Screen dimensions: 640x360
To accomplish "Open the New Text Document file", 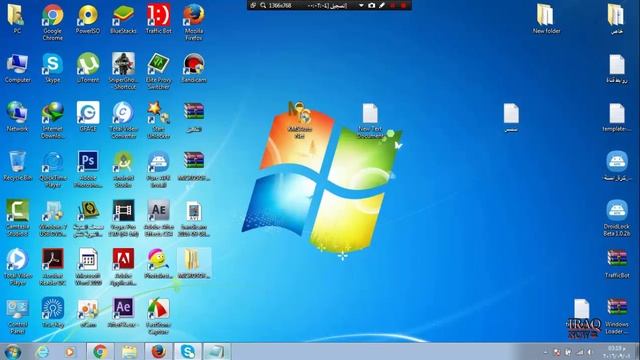I will click(370, 120).
